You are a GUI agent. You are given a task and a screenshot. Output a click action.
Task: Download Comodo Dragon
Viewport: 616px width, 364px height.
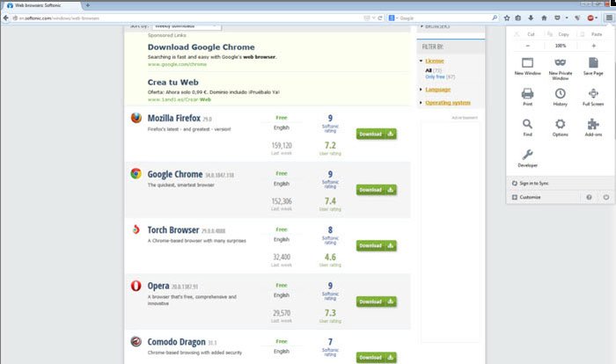pos(377,357)
